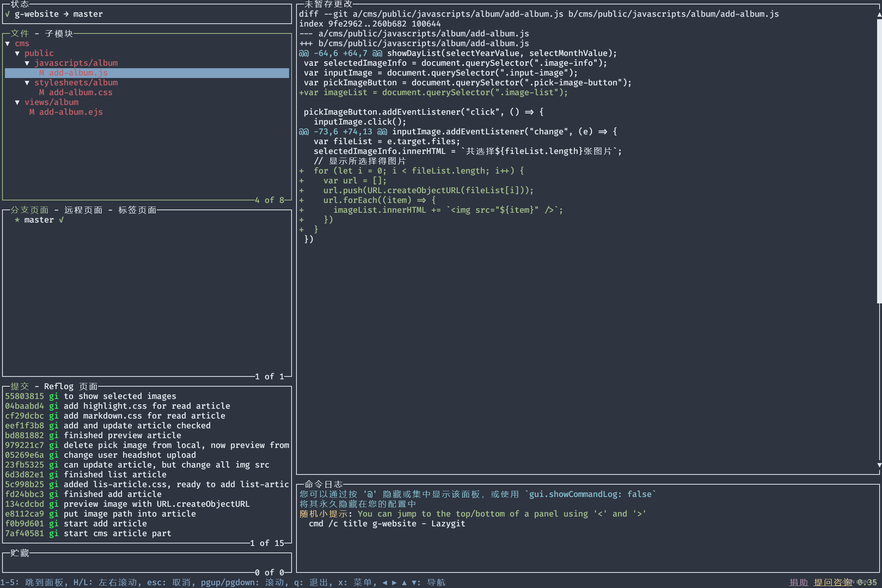
Task: Click diff panel scroll-down arrow
Action: click(x=879, y=465)
